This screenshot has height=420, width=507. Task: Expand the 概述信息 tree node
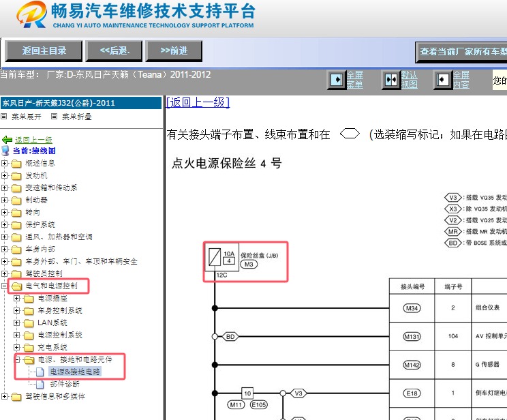point(4,163)
